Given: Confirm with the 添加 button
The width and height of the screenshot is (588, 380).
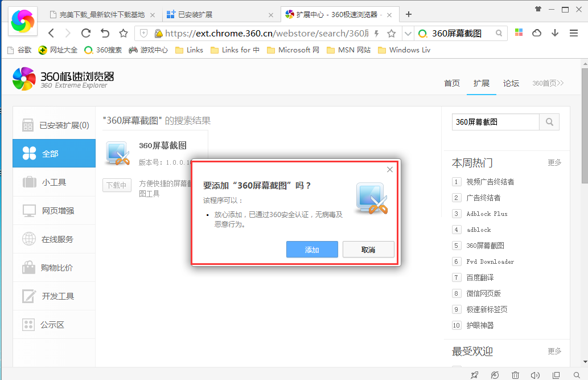Looking at the screenshot, I should click(x=312, y=250).
